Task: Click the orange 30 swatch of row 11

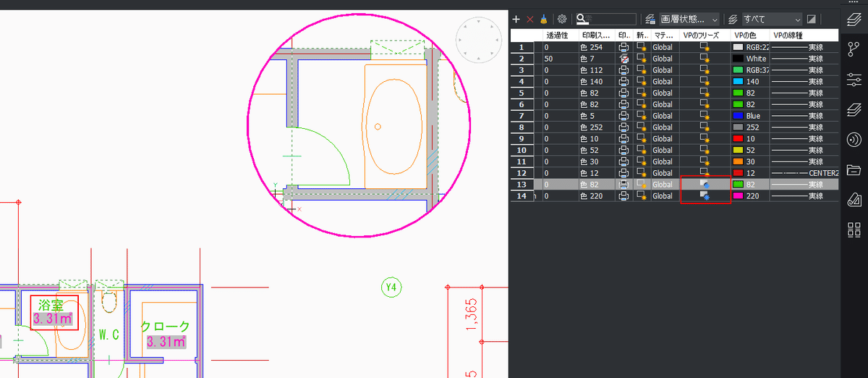Action: tap(739, 161)
